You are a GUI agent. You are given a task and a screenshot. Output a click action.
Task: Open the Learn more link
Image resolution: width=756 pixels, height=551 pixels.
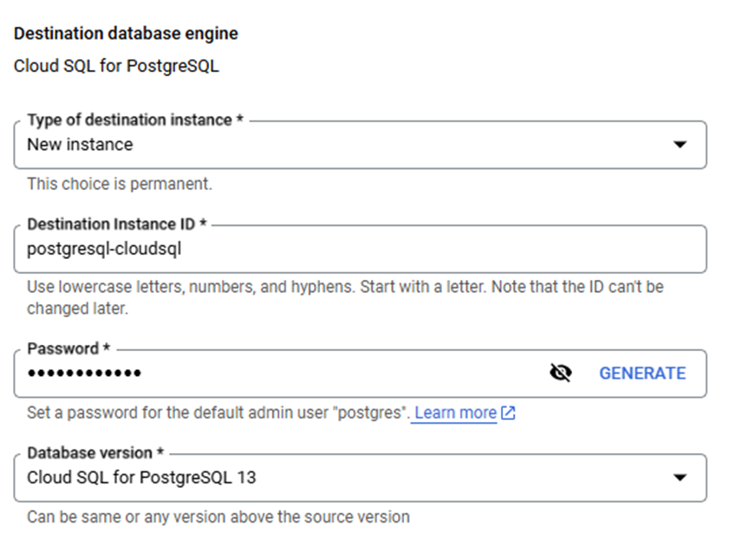[x=456, y=412]
